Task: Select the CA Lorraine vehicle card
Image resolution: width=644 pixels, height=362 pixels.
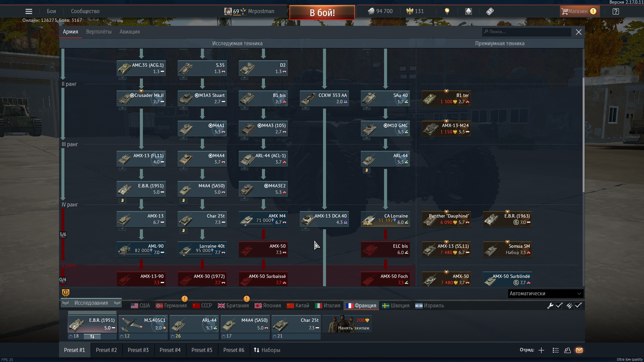Action: pos(385,219)
